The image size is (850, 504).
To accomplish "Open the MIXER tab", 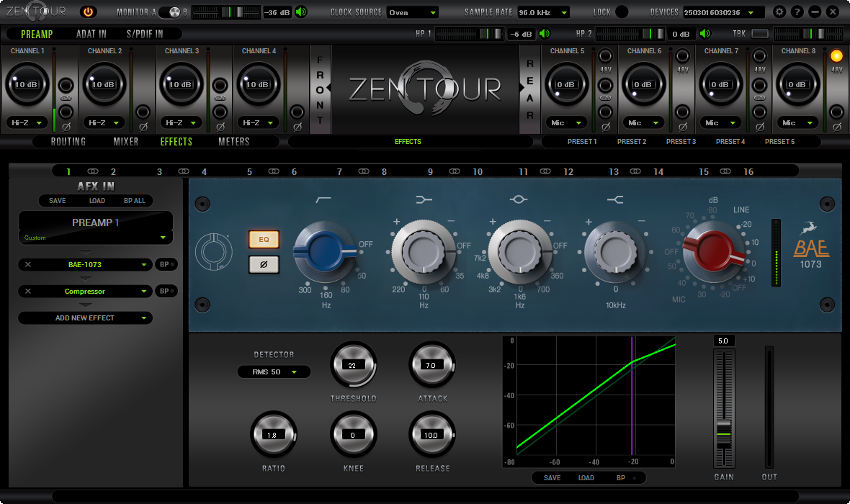I will tap(126, 141).
